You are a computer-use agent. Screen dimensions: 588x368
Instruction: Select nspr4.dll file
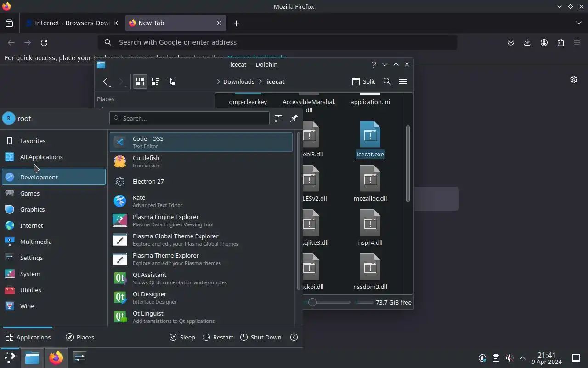(370, 228)
